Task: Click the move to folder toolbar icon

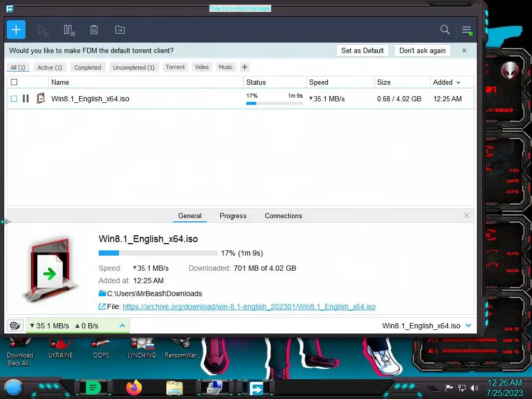Action: click(120, 30)
